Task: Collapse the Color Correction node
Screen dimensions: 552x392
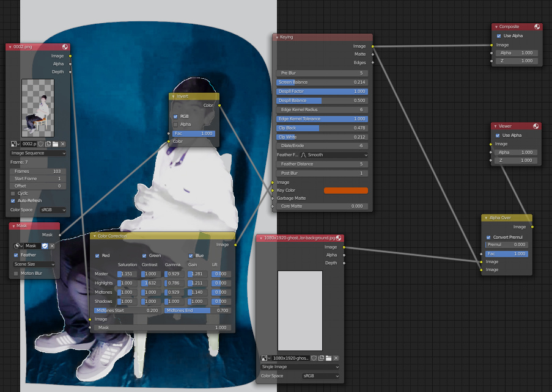Action: 95,236
